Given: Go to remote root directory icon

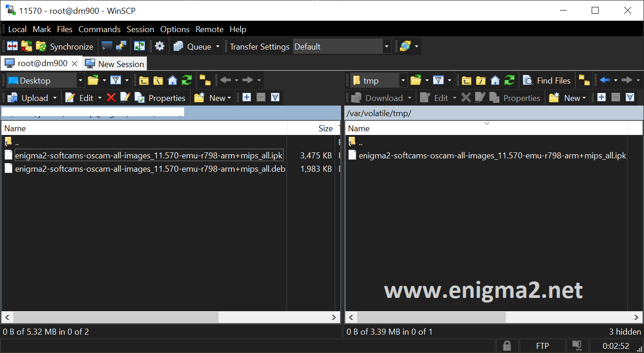Looking at the screenshot, I should pyautogui.click(x=481, y=80).
